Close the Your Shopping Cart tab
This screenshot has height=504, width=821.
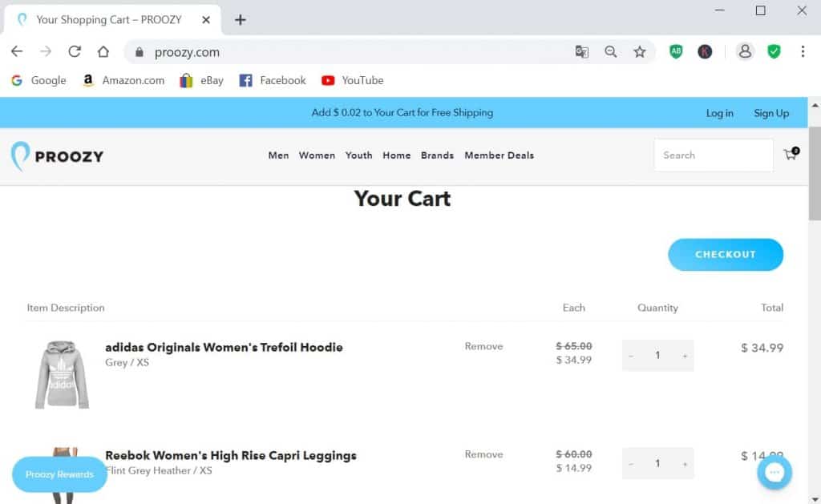[x=206, y=20]
